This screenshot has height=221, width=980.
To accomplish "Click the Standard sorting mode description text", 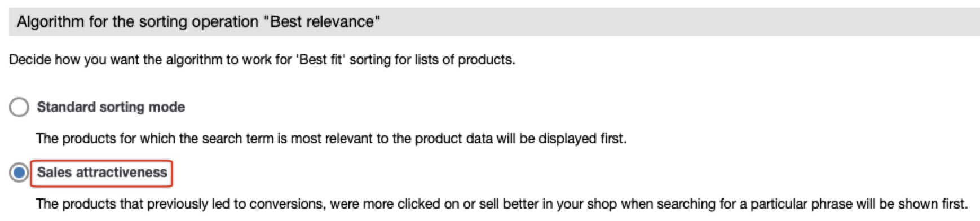I will tap(331, 139).
